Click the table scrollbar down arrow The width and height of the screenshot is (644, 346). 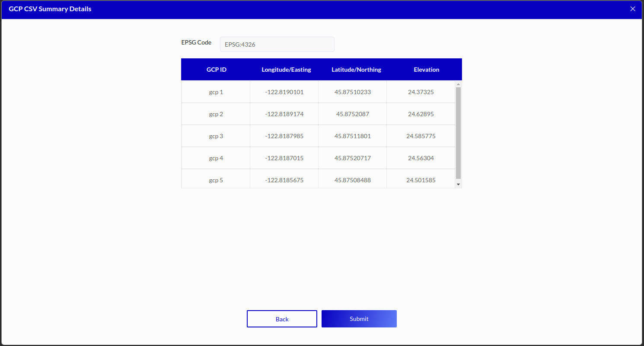coord(459,184)
